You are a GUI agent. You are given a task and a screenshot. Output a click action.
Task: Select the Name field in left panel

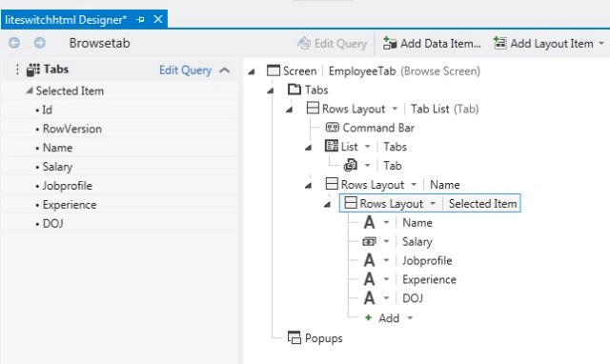coord(57,148)
